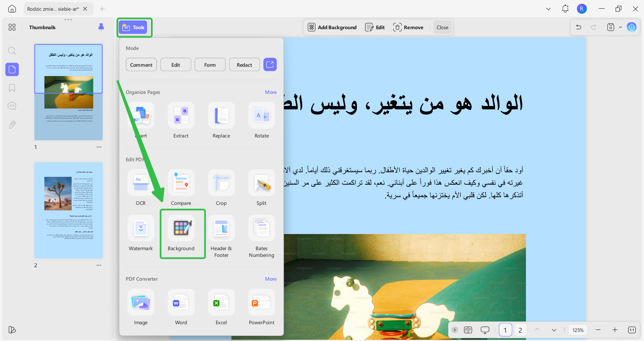The width and height of the screenshot is (644, 341).
Task: Open the notifications bell
Action: tap(565, 9)
